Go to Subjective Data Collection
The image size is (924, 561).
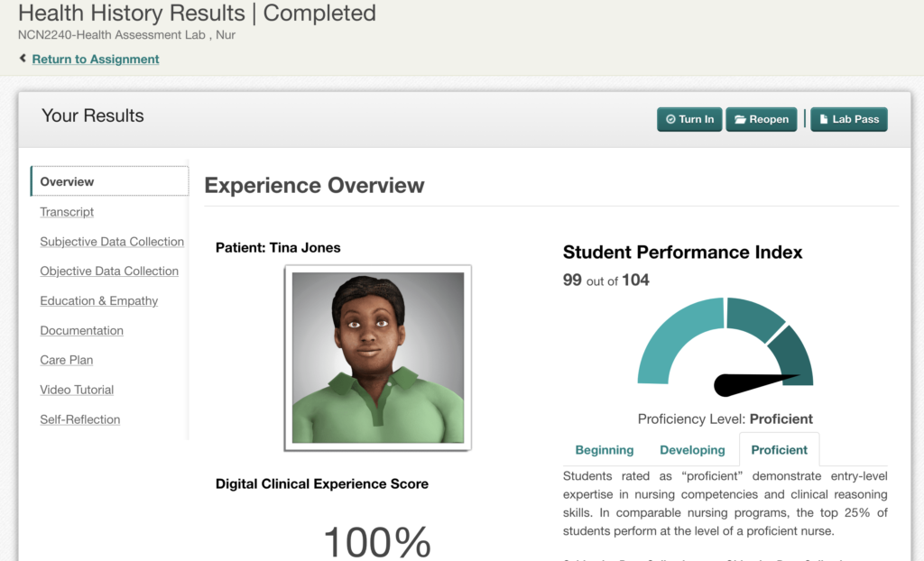tap(112, 242)
